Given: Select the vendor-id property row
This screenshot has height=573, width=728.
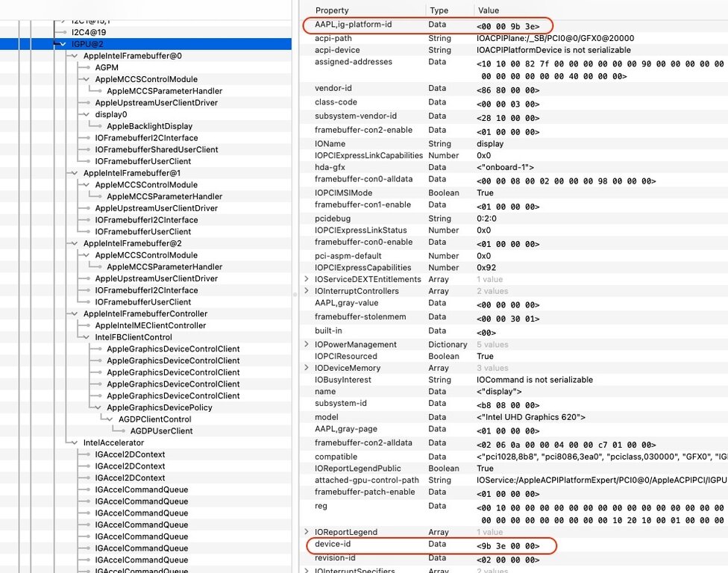Looking at the screenshot, I should pyautogui.click(x=513, y=89).
